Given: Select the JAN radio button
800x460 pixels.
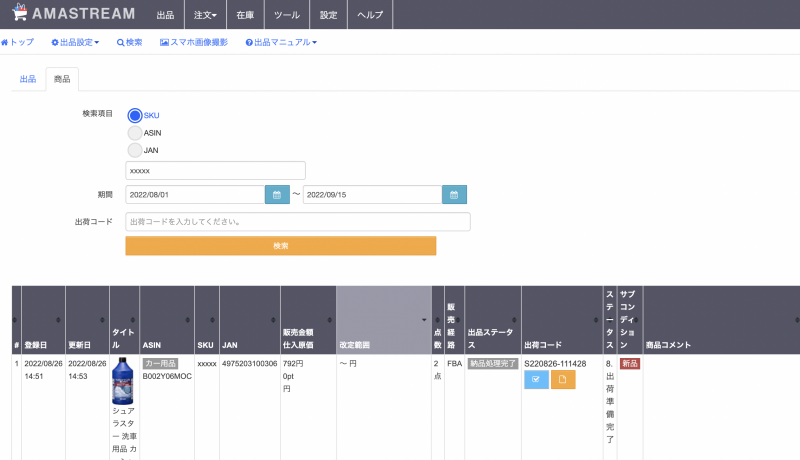Looking at the screenshot, I should tap(135, 150).
